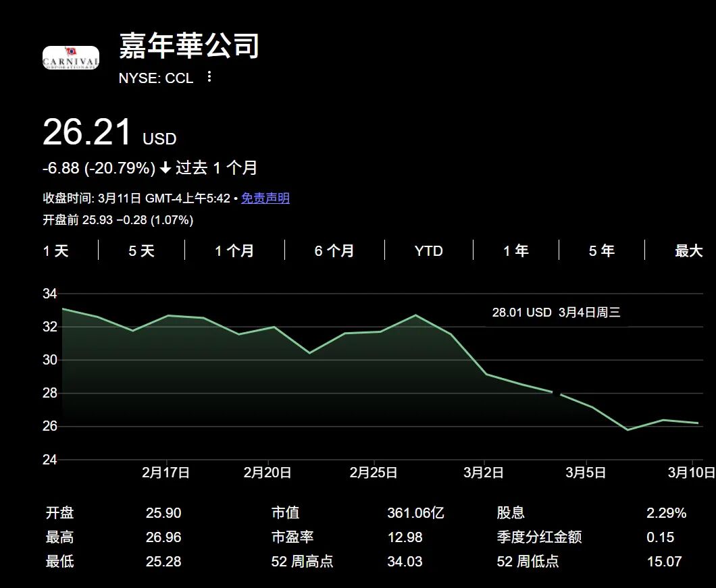
Task: Switch to the 1 天 time range
Action: [55, 251]
